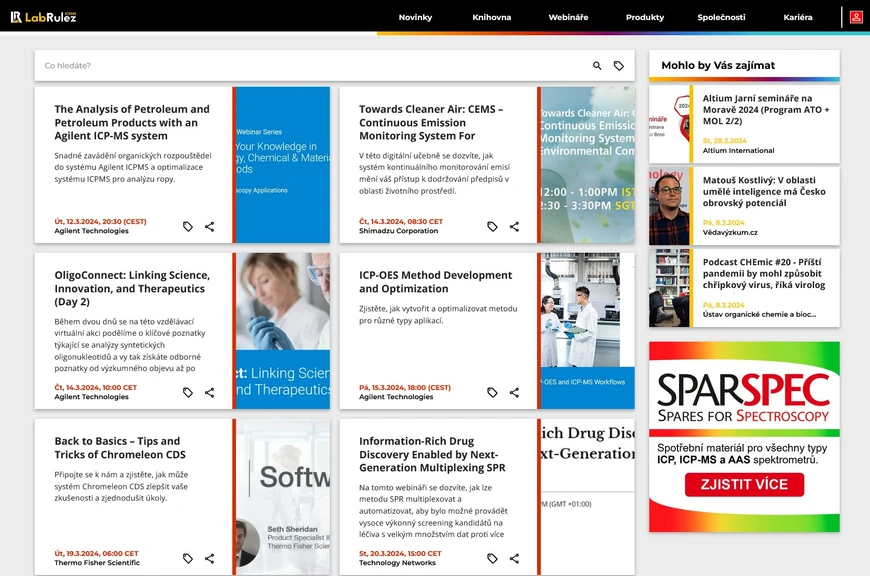The width and height of the screenshot is (870, 576).
Task: Click Thermo Fisher Scientific organizer text
Action: [97, 563]
